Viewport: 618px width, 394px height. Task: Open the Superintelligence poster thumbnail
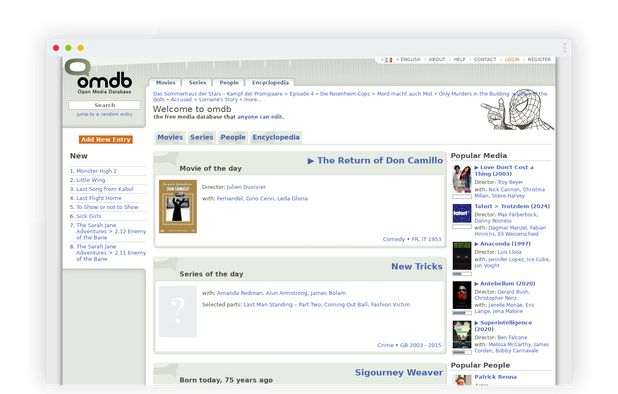tap(462, 335)
